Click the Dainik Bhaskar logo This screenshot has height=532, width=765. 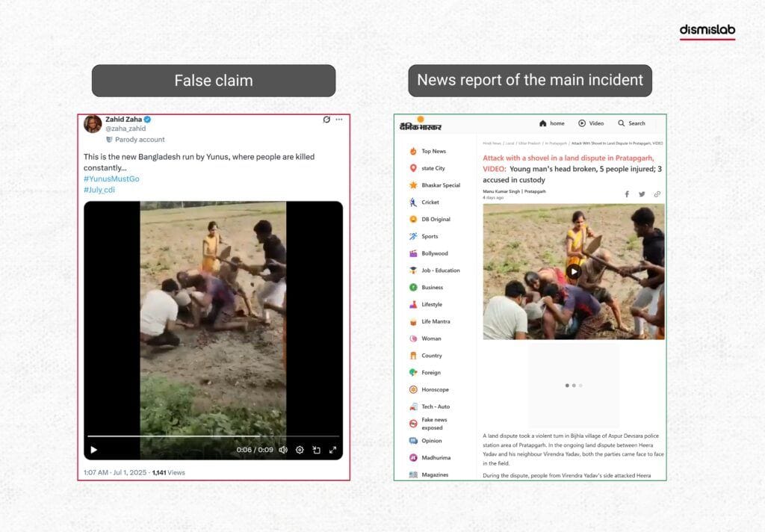pyautogui.click(x=420, y=125)
